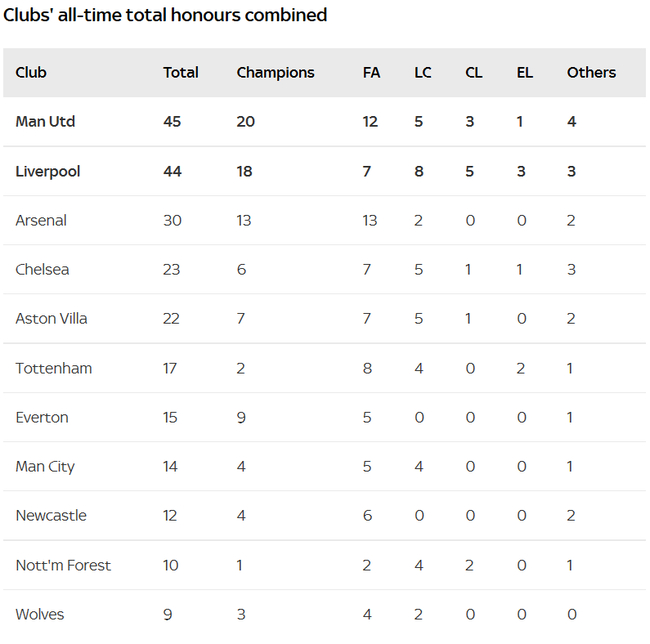
Task: Click the all-time total honours heading
Action: (x=165, y=16)
